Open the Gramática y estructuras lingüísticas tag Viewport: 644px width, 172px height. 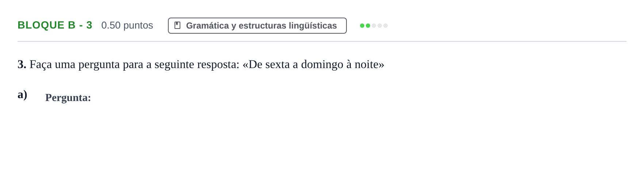[x=257, y=26]
